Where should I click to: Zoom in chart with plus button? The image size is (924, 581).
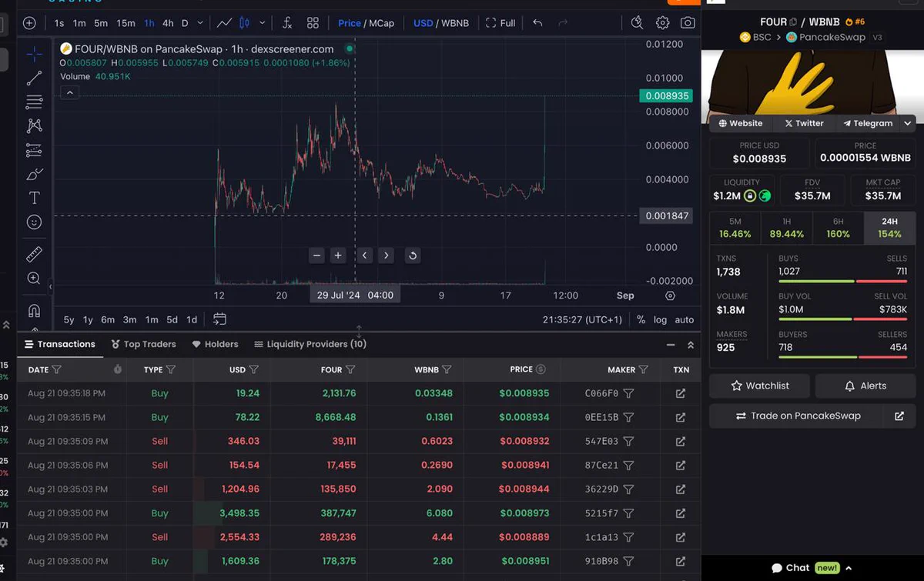pos(338,255)
